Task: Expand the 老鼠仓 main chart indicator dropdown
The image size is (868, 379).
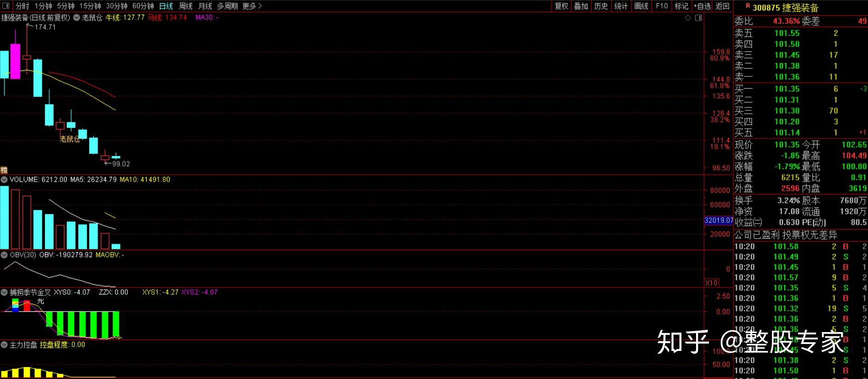Action: tap(77, 18)
